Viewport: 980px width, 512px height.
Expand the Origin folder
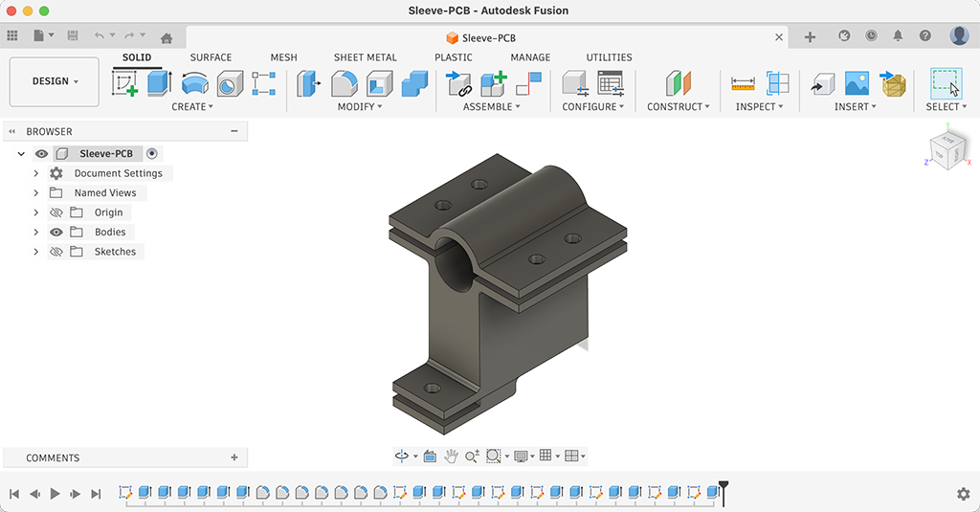pyautogui.click(x=35, y=212)
